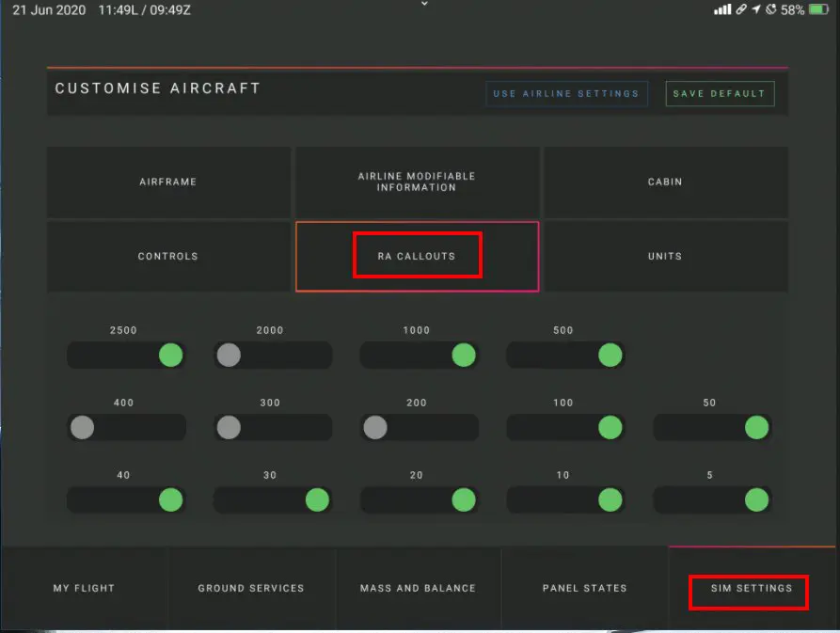Image resolution: width=840 pixels, height=633 pixels.
Task: Open Airline Modifiable Information section
Action: point(417,182)
